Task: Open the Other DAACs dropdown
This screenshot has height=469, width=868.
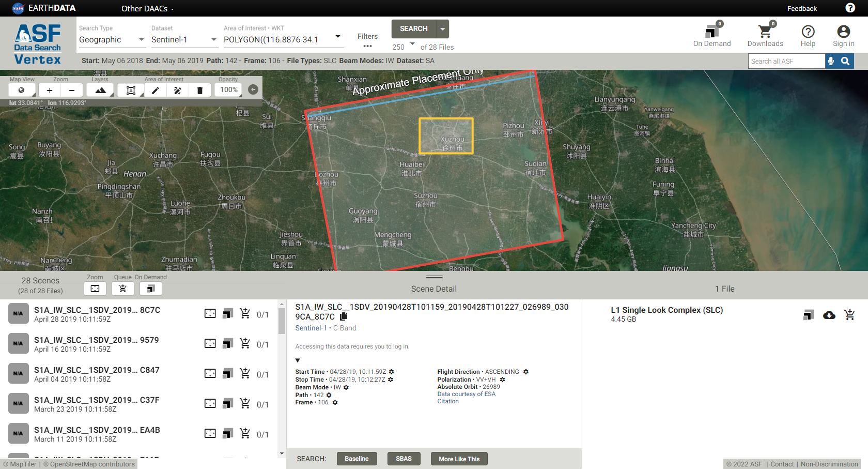Action: click(147, 8)
